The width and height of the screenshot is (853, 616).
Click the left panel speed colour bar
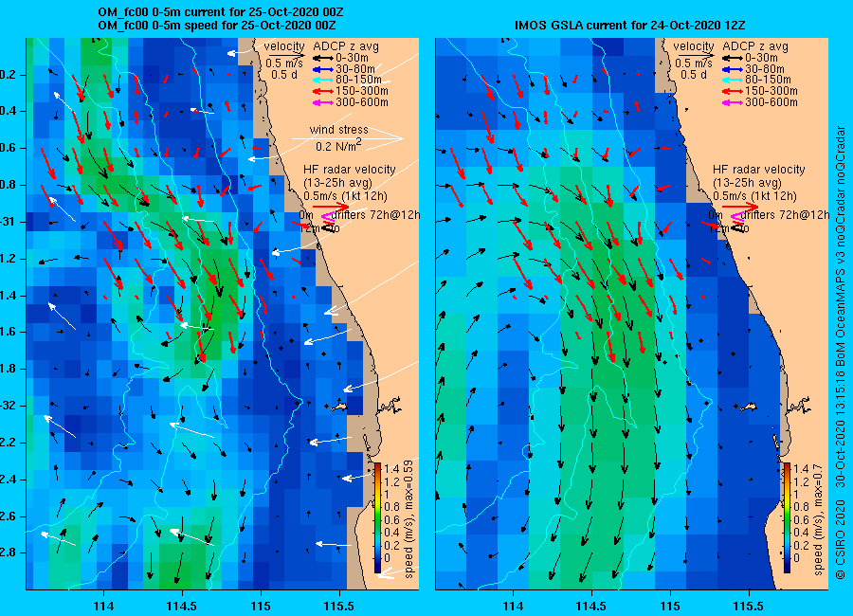point(377,518)
